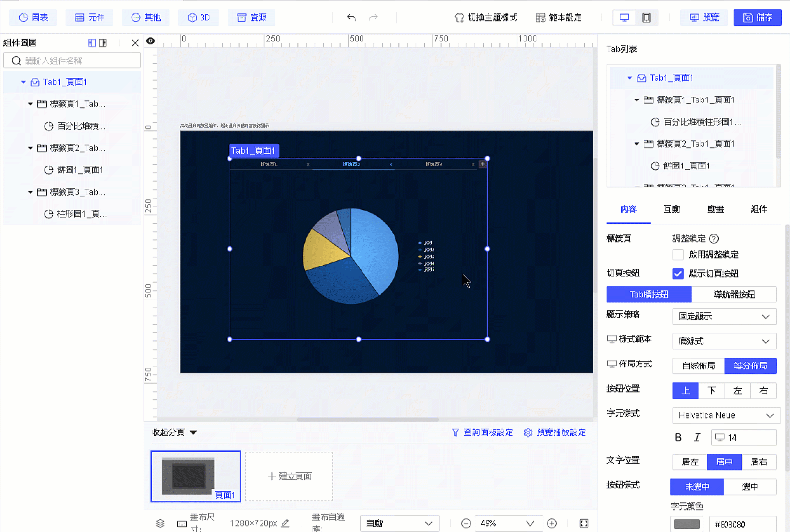Open the 資源 resources menu
Screen dimensions: 790x532
(251, 18)
